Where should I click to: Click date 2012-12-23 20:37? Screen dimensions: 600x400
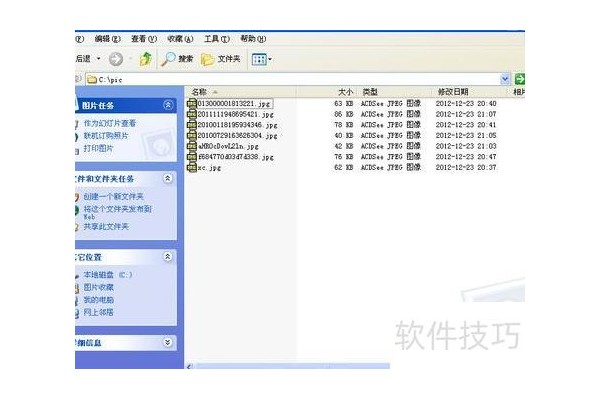[466, 168]
